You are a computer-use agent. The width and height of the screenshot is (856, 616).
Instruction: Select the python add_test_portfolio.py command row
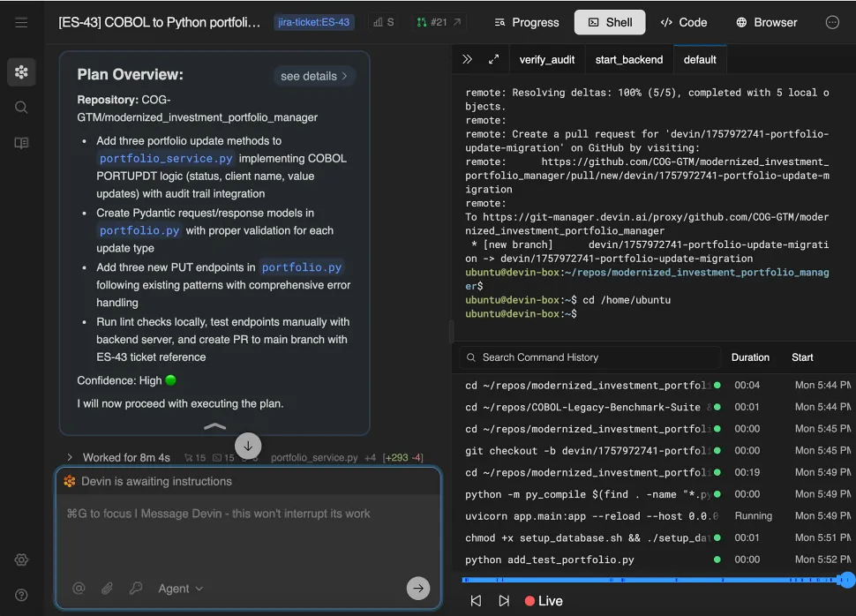point(653,560)
